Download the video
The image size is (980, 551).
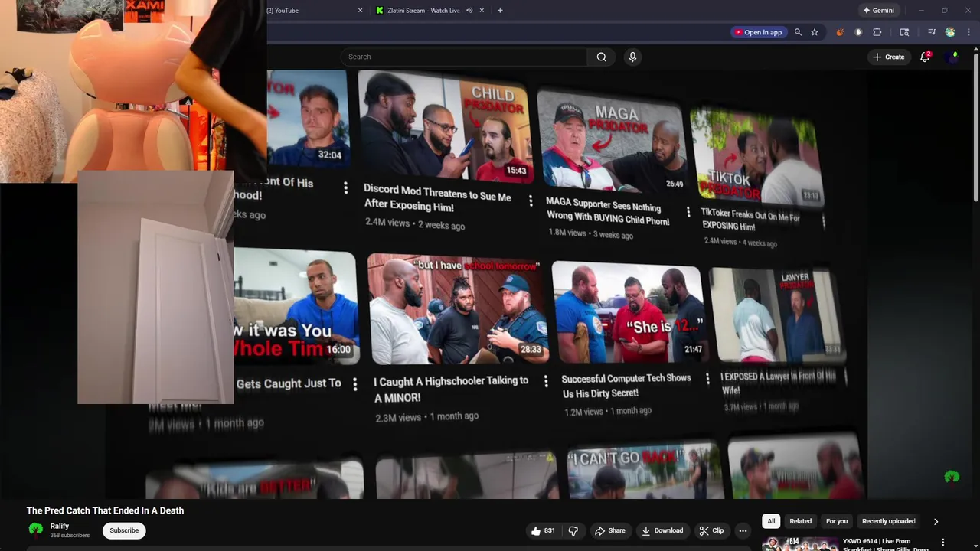pos(662,530)
